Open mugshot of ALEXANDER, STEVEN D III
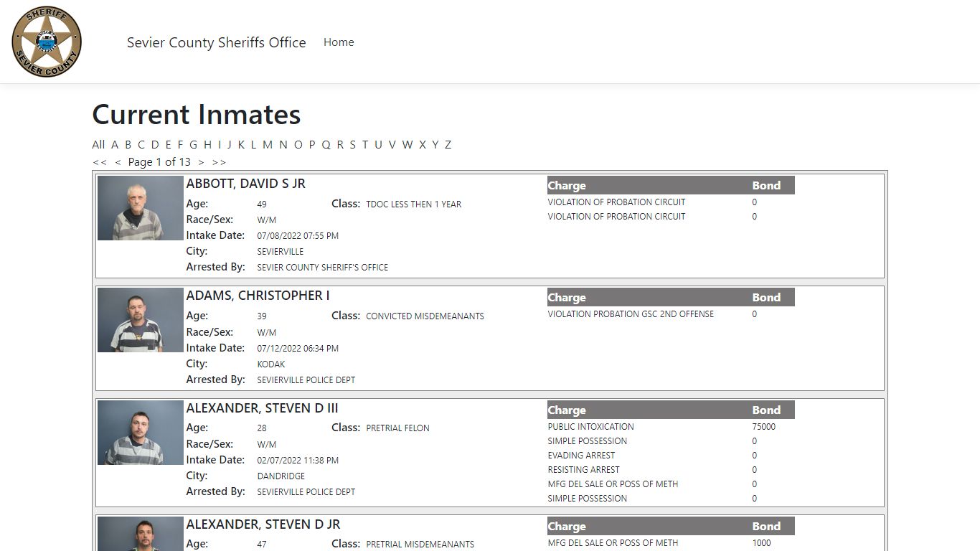The height and width of the screenshot is (551, 980). tap(141, 433)
